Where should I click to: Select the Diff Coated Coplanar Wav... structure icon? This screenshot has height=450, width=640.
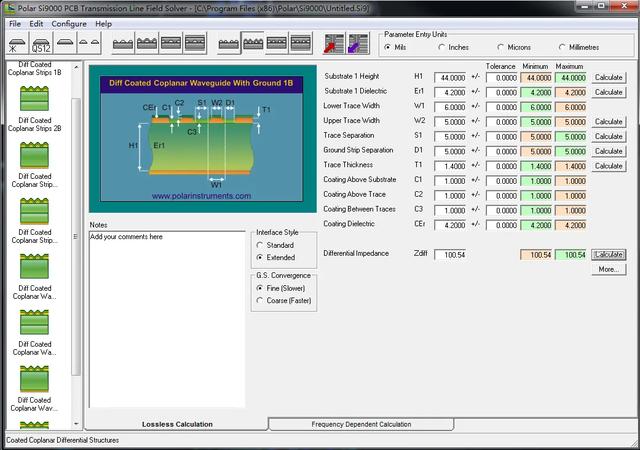[34, 379]
